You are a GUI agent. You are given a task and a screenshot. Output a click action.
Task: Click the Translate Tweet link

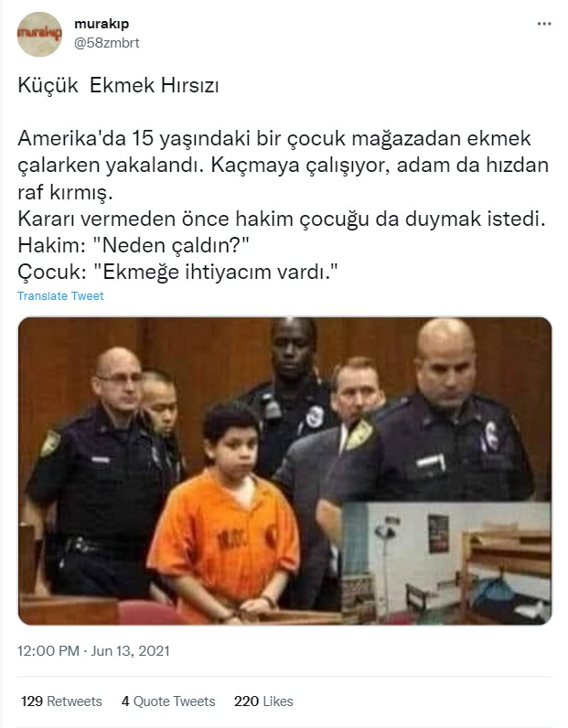coord(60,295)
